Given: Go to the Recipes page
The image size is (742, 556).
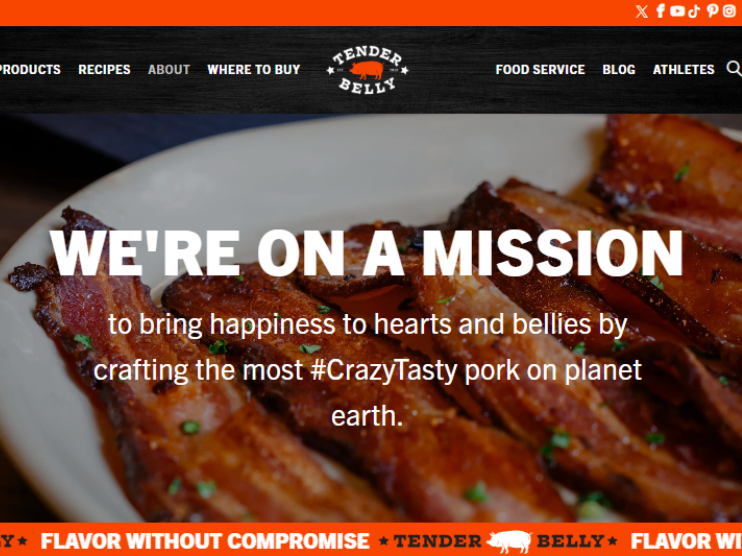Looking at the screenshot, I should (x=104, y=70).
